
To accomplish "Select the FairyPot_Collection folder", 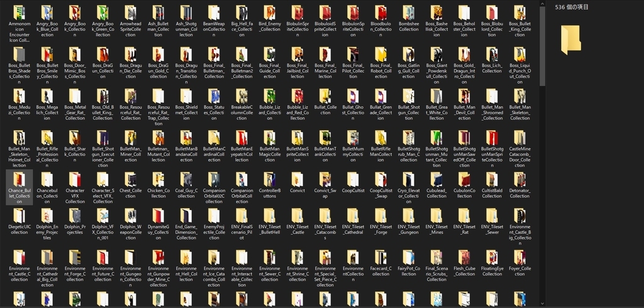I will pos(409,263).
